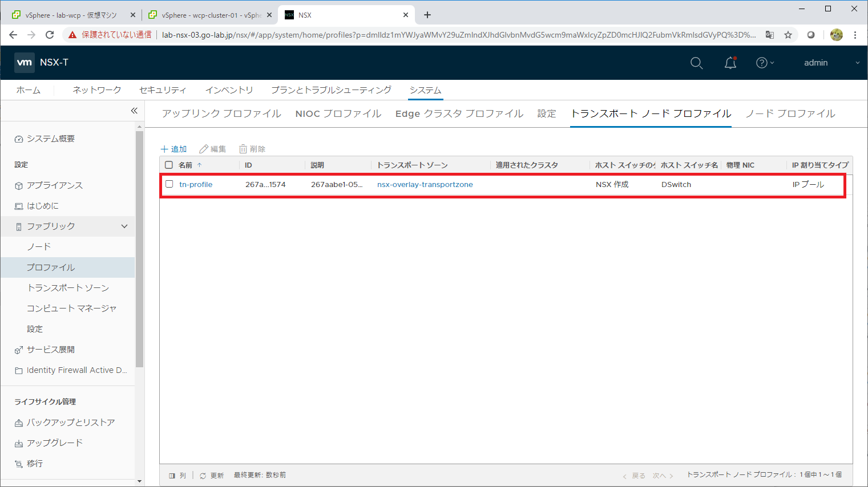Go to the ホーム top menu
Viewport: 868px width, 487px height.
click(29, 90)
